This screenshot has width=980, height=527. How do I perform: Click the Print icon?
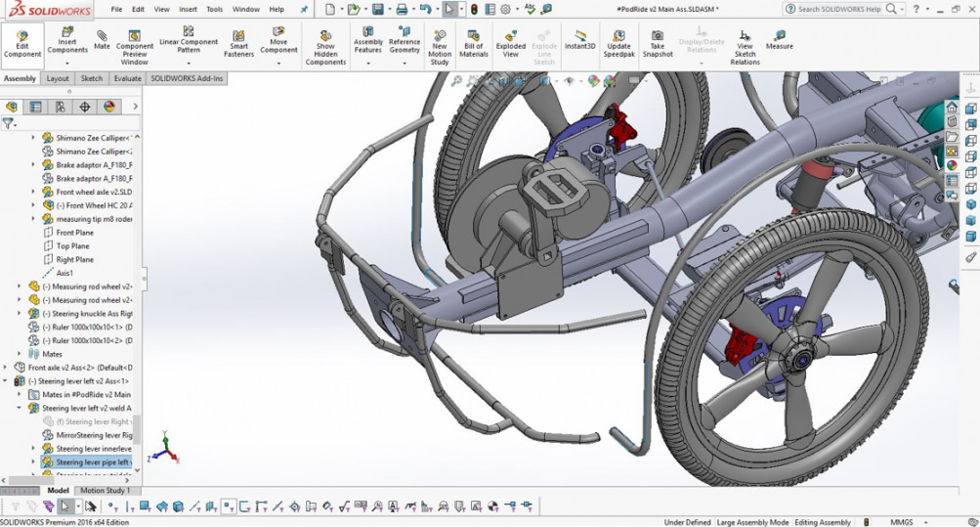coord(402,10)
